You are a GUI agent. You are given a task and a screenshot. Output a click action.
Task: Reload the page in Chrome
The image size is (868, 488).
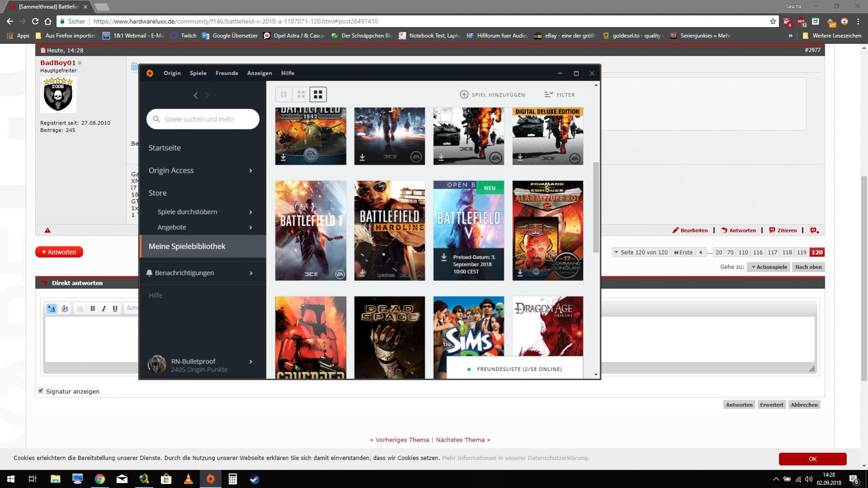[x=35, y=21]
